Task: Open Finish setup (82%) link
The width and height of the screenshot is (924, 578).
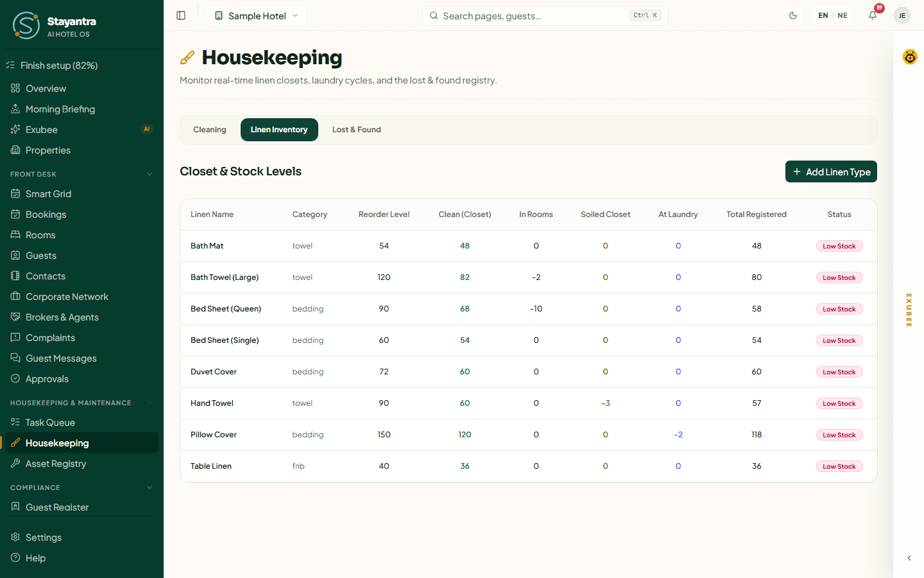Action: tap(81, 66)
